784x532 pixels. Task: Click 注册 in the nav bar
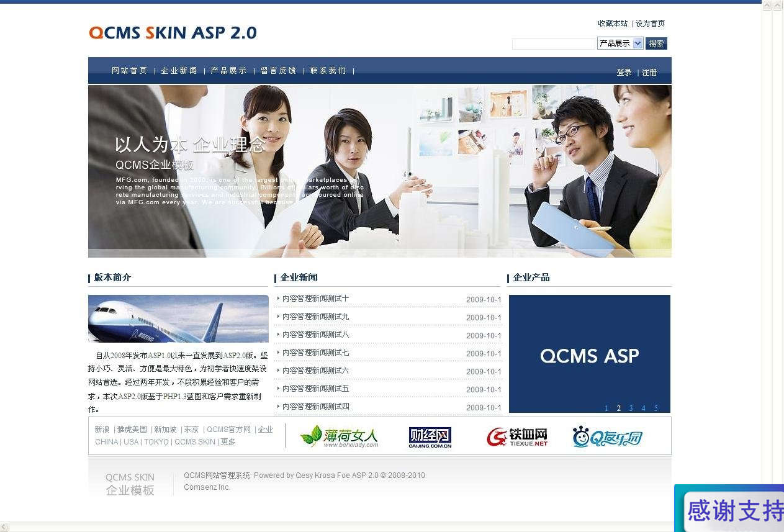[649, 73]
